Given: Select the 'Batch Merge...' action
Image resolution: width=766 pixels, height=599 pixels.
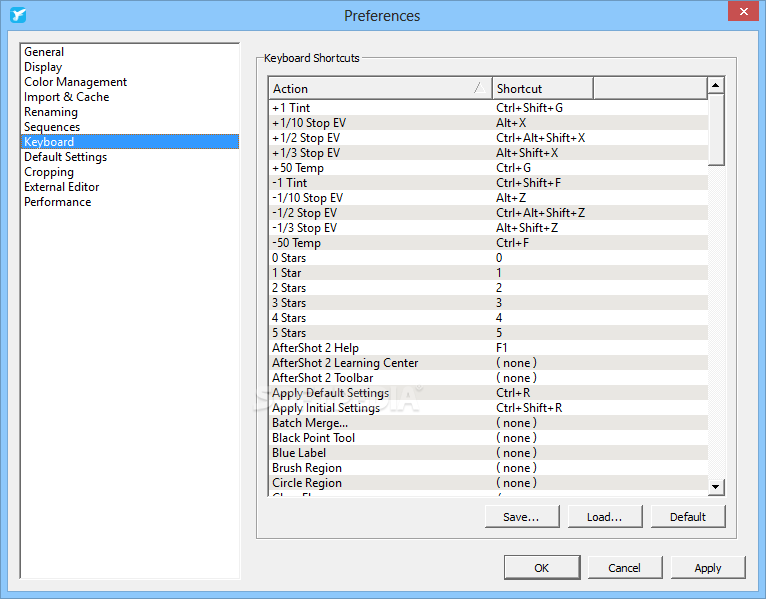Looking at the screenshot, I should point(489,423).
